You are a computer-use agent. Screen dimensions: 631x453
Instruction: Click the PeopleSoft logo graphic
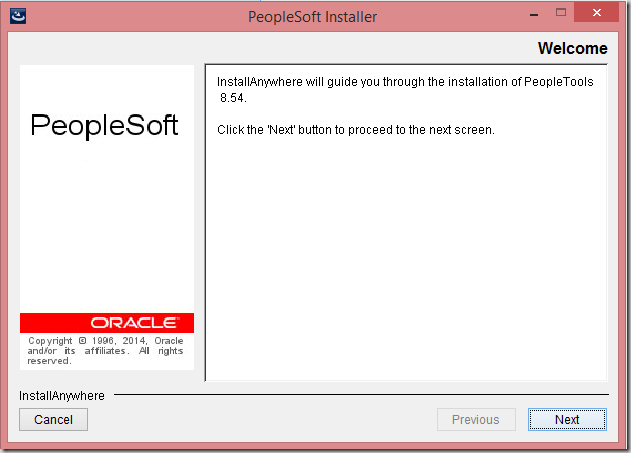tap(104, 126)
